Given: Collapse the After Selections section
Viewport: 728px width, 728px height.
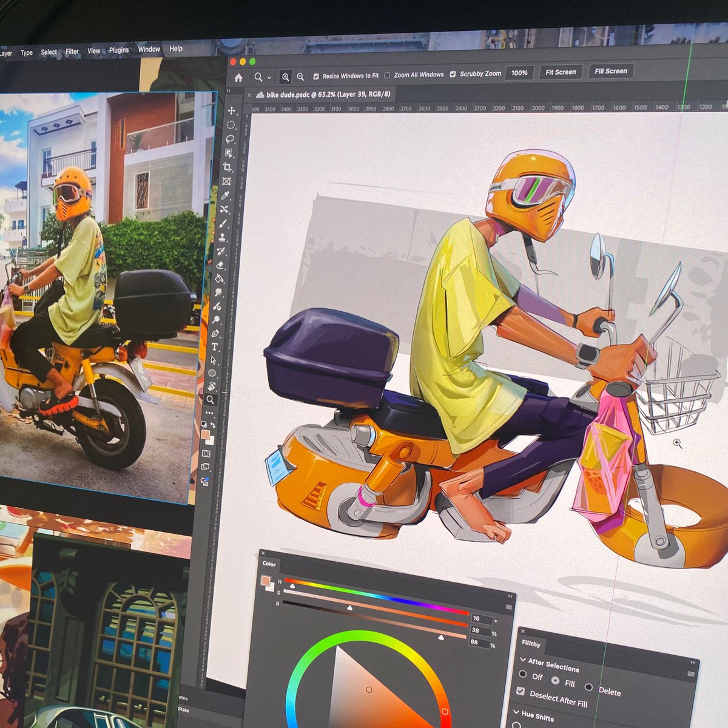Looking at the screenshot, I should point(523,659).
